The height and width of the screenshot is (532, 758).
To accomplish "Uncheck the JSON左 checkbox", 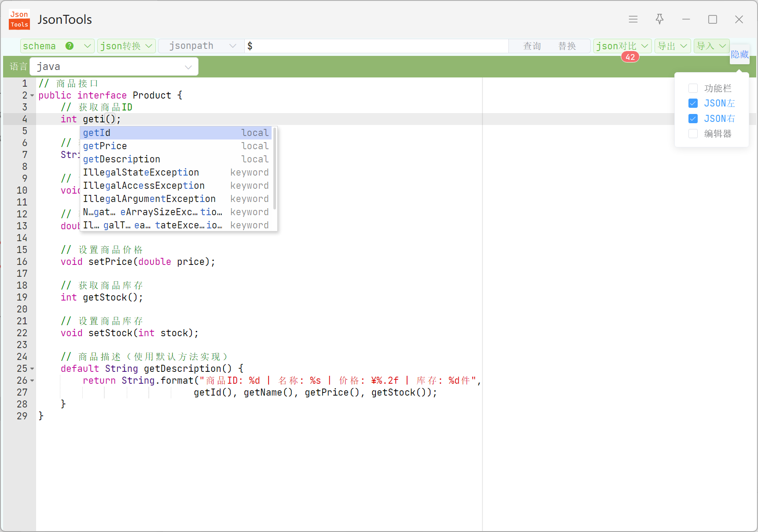I will click(x=693, y=103).
